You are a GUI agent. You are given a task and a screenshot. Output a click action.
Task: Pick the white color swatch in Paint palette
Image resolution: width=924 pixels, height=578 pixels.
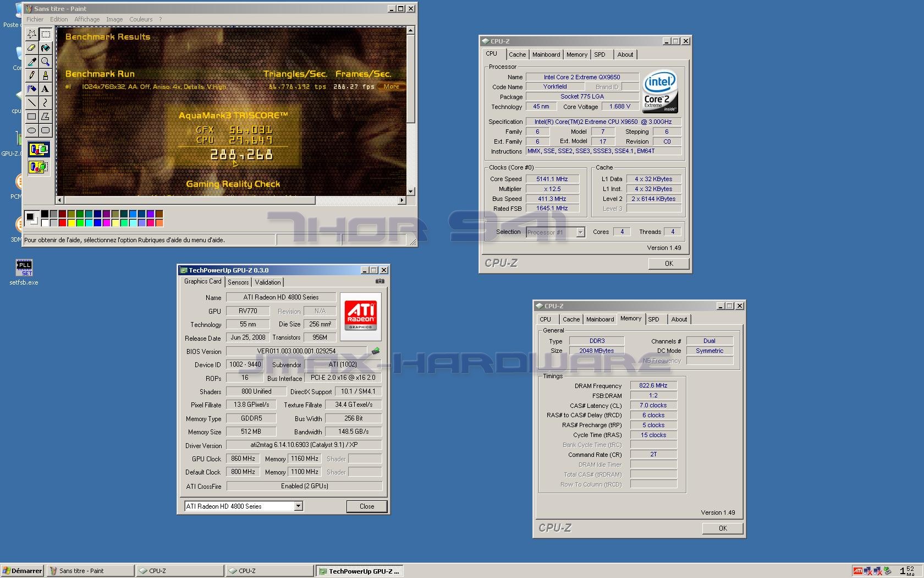[45, 223]
